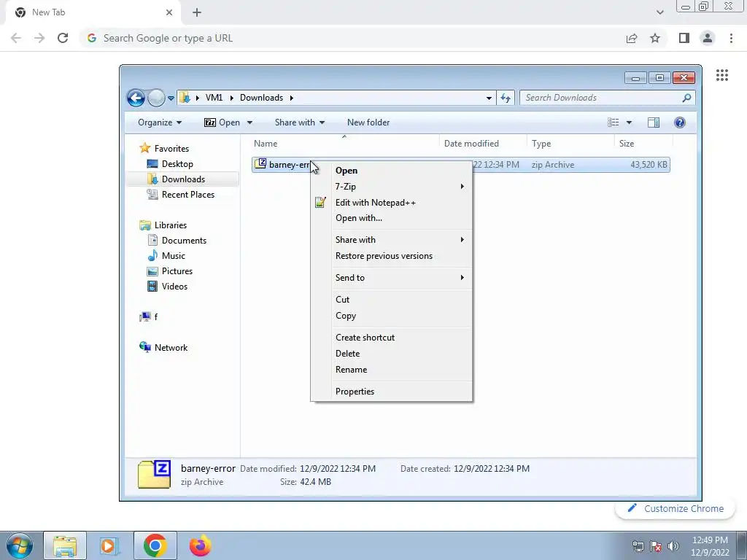Open the Windows Start button
747x560 pixels.
point(20,545)
